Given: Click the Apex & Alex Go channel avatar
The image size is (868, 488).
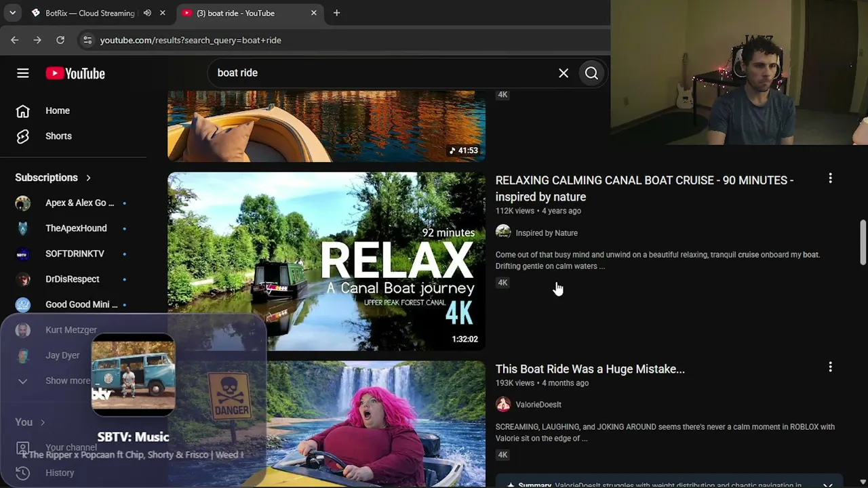Looking at the screenshot, I should tap(23, 203).
